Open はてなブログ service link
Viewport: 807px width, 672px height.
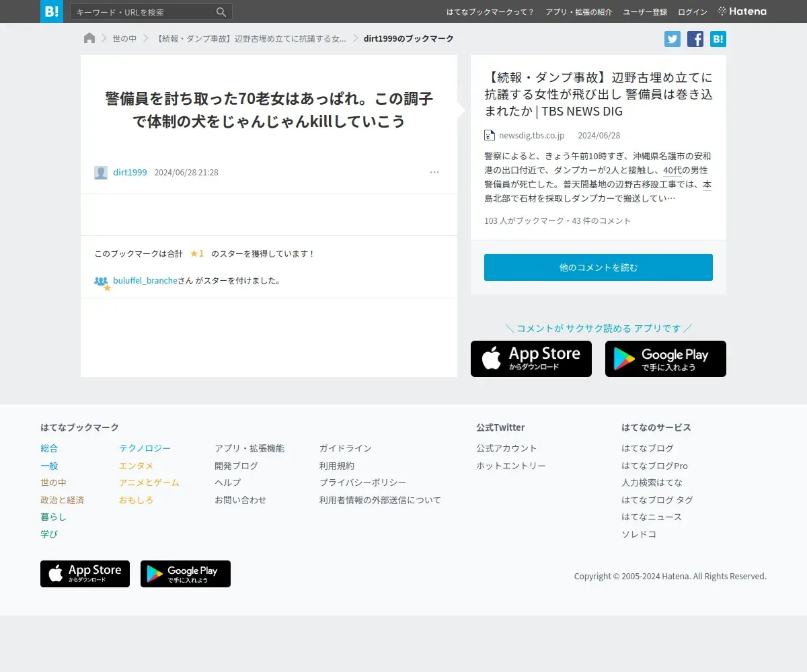648,448
